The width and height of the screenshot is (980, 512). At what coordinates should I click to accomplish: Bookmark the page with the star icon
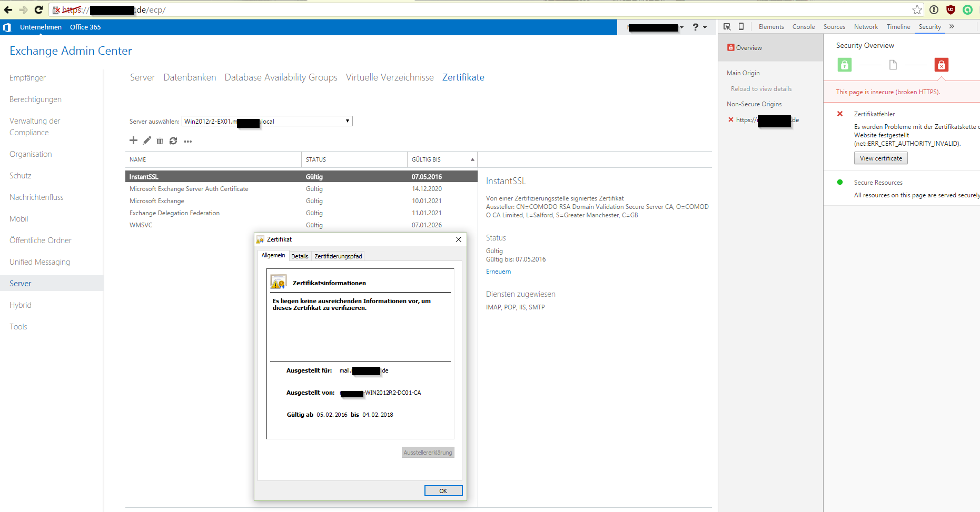[x=917, y=10]
